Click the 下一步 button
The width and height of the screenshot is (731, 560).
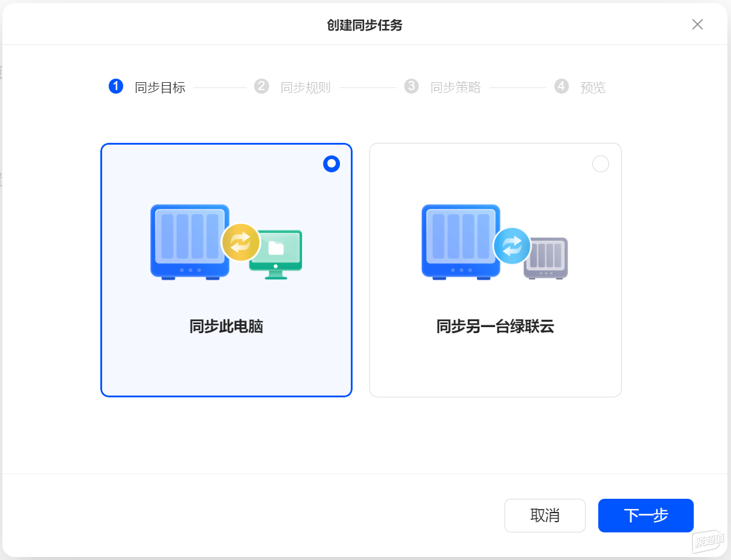[646, 516]
